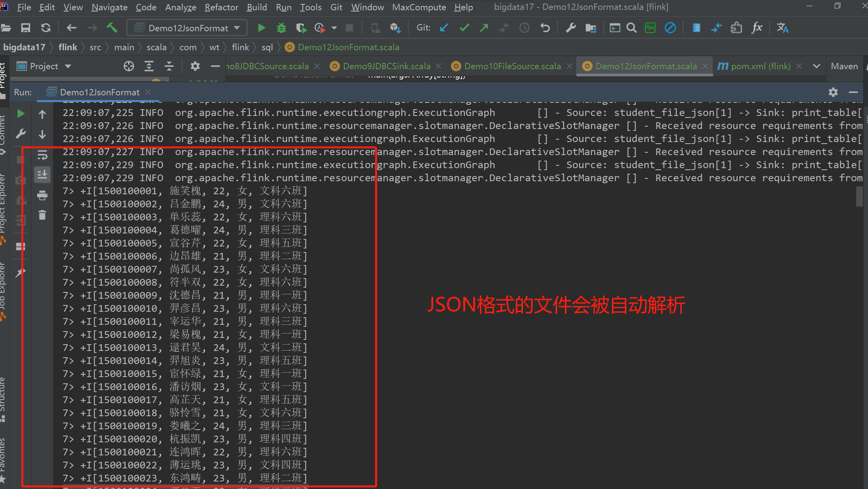Expand the Project view dropdown
The height and width of the screenshot is (489, 868).
click(x=68, y=66)
